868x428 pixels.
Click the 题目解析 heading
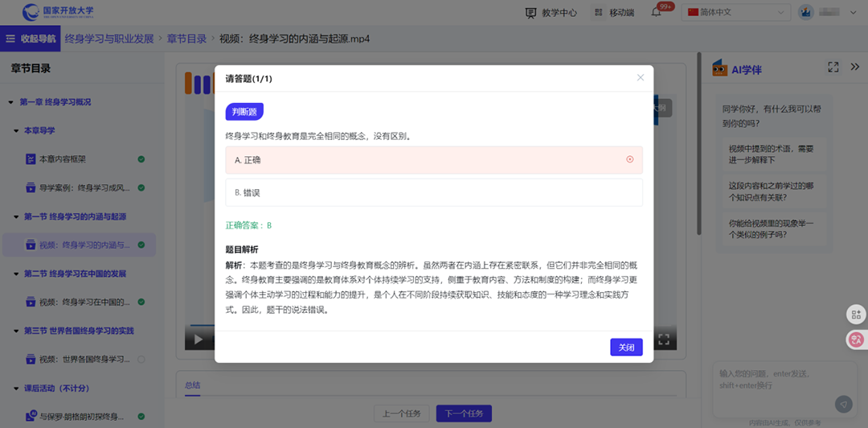(x=242, y=249)
